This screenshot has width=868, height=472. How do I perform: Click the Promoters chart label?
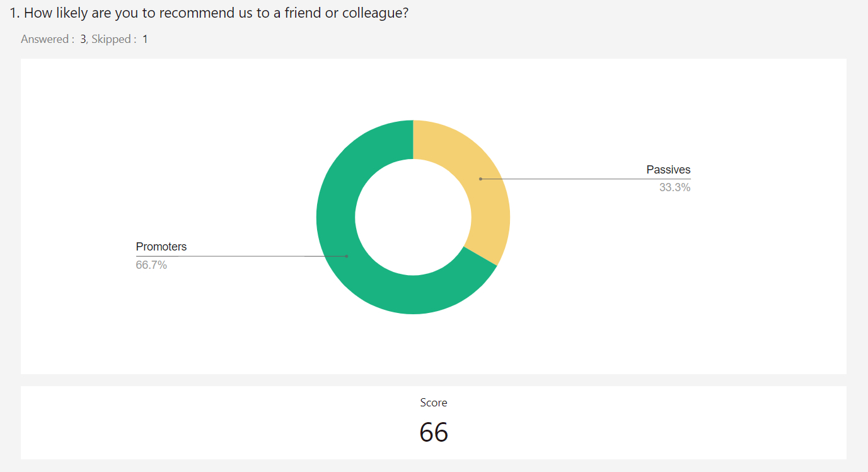click(161, 247)
